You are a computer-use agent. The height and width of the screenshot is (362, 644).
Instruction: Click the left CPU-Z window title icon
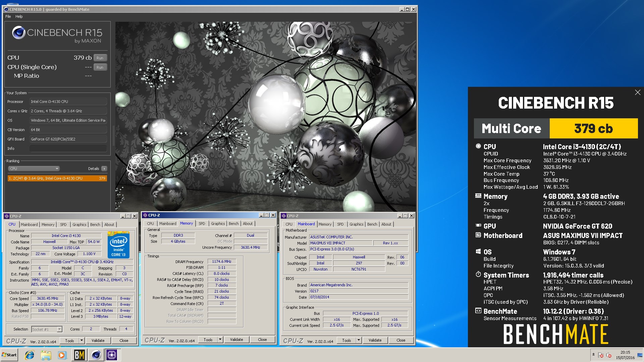point(7,216)
